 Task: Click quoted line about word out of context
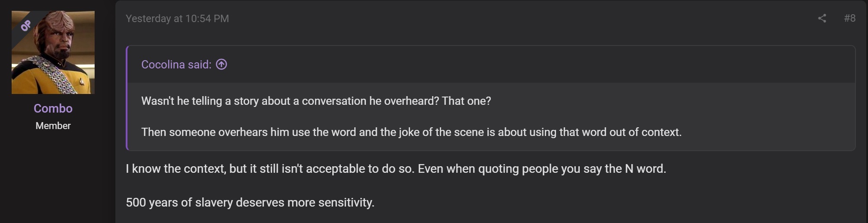[x=411, y=132]
